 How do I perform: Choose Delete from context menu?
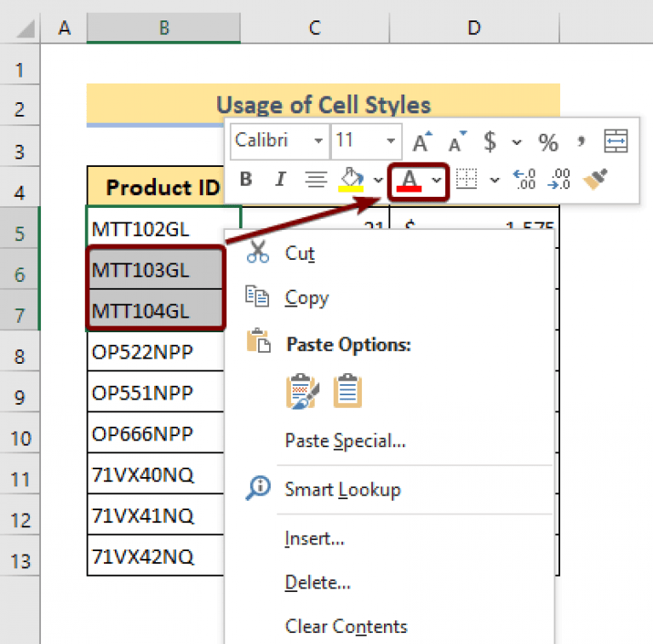(x=389, y=583)
